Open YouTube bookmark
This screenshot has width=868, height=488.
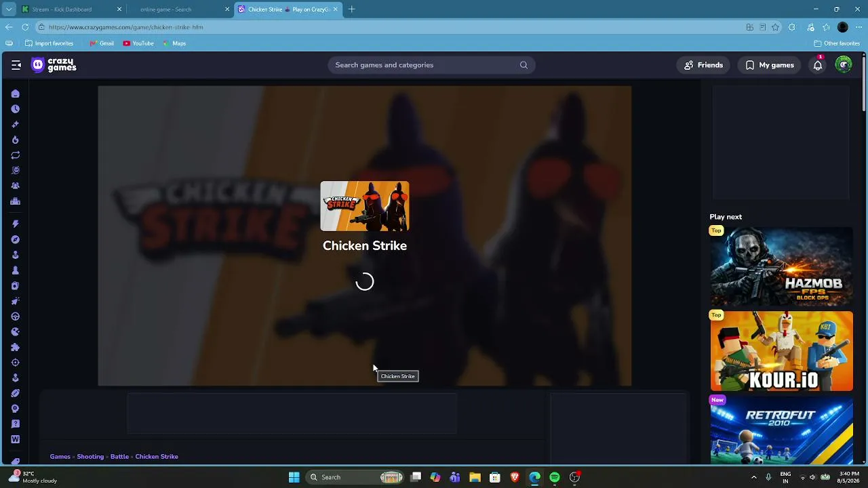(138, 43)
